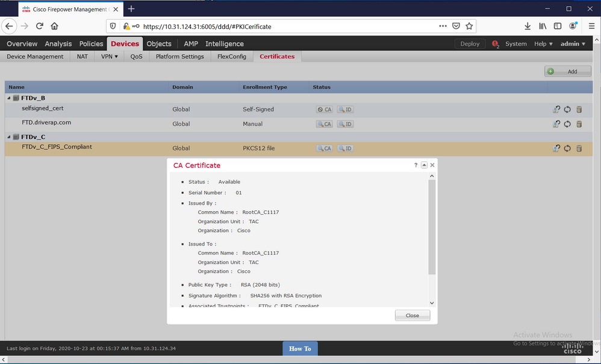View CA certificate of FTD.driverap.com
601x364 pixels.
[x=324, y=124]
